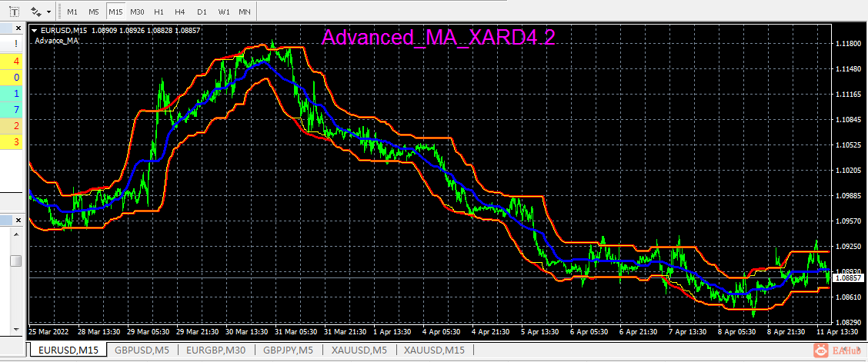
Task: Click the Advanced_MA_XARD4.2 magenta chart title
Action: (x=439, y=38)
